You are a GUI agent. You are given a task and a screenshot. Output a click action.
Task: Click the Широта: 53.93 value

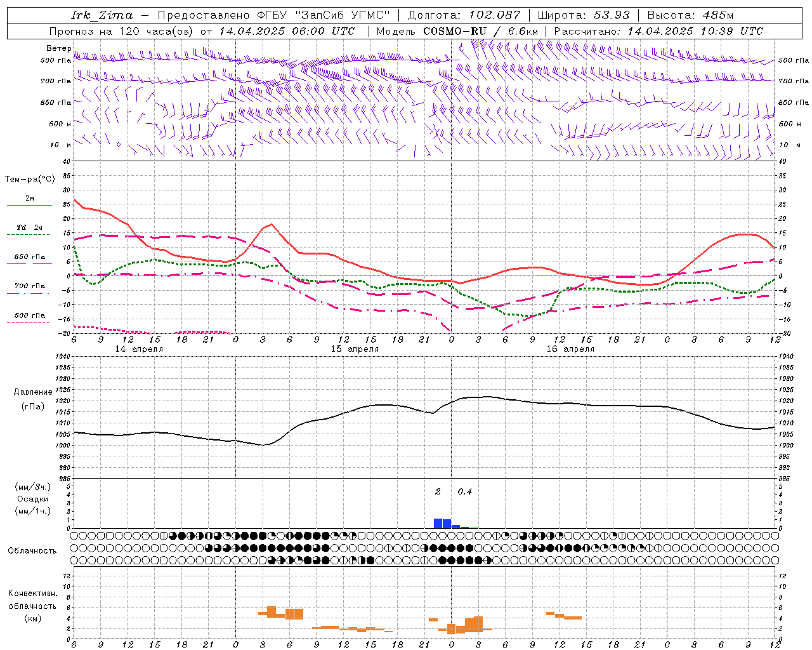click(584, 15)
